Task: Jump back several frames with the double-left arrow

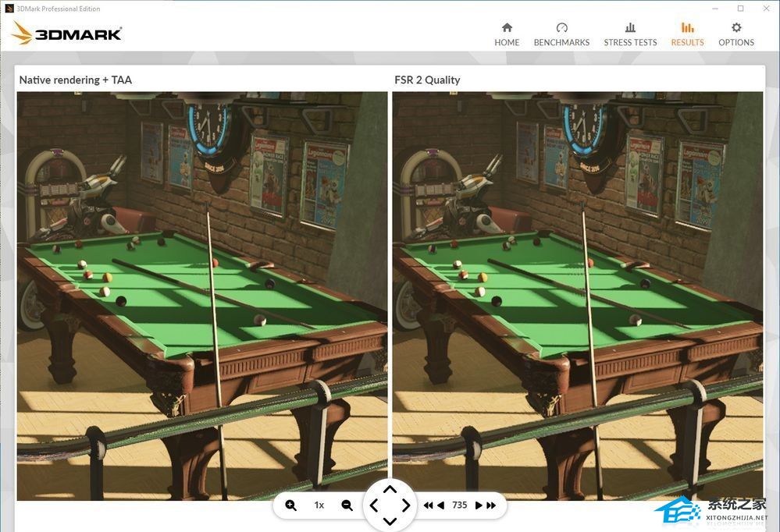Action: point(429,505)
